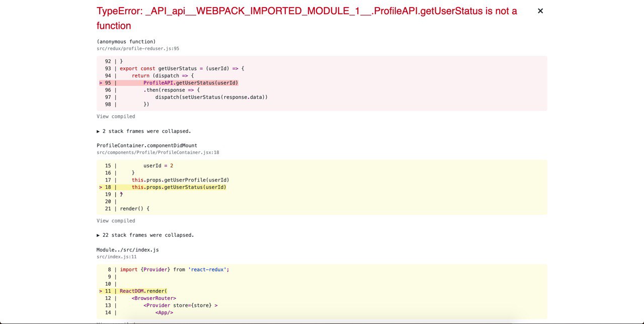This screenshot has width=644, height=324.
Task: Click code line "<App/>"
Action: click(x=165, y=313)
